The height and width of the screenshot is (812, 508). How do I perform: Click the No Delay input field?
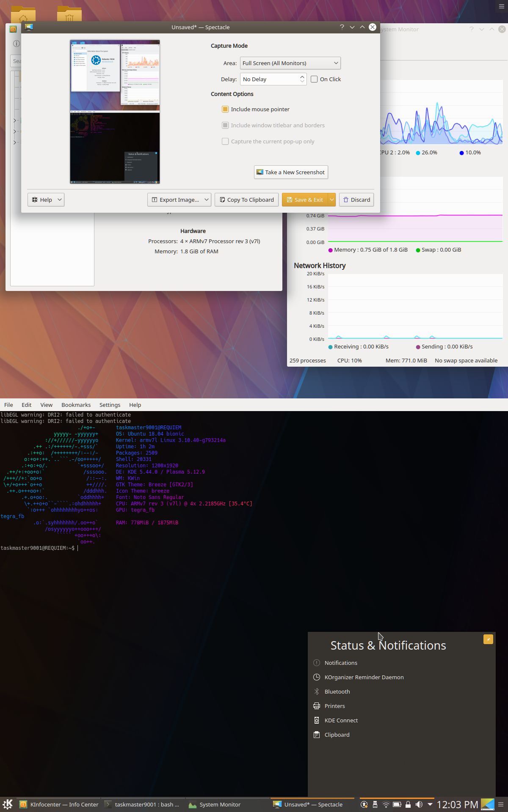tap(270, 79)
